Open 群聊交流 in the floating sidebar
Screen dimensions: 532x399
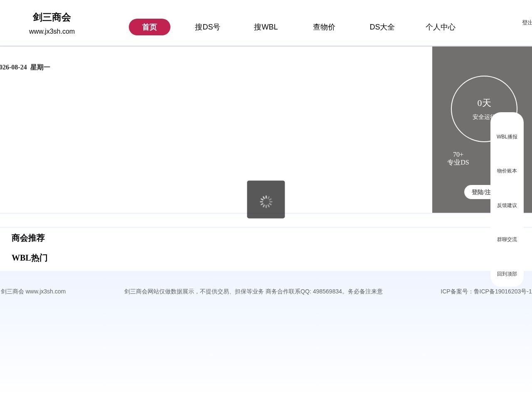coord(507,239)
